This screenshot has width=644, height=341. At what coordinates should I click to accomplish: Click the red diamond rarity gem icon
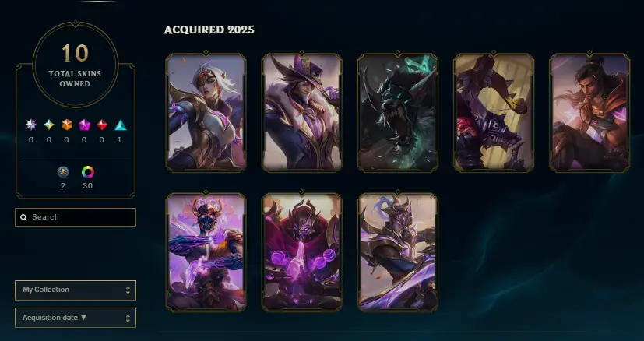point(102,125)
